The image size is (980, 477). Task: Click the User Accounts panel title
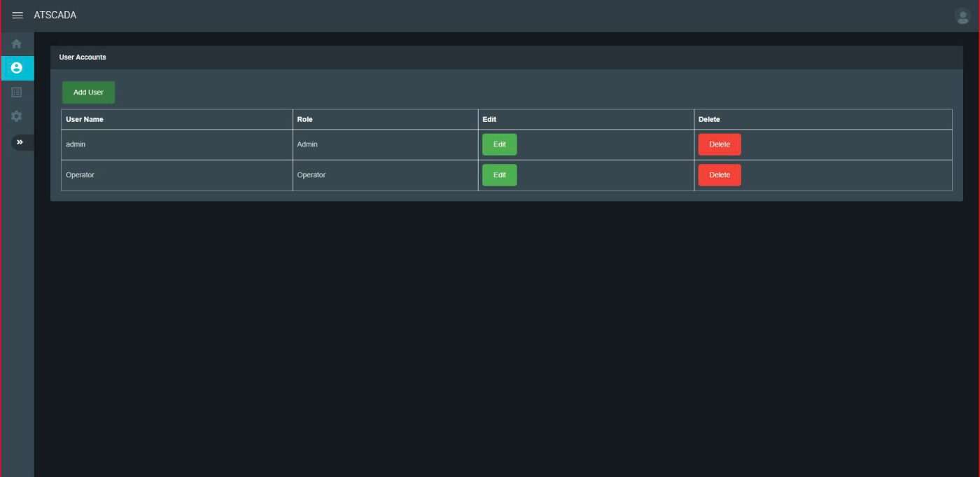point(83,57)
